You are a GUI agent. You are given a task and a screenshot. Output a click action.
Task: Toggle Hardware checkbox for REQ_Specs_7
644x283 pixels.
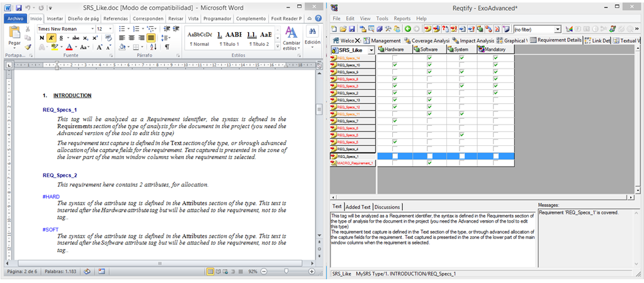(x=395, y=121)
